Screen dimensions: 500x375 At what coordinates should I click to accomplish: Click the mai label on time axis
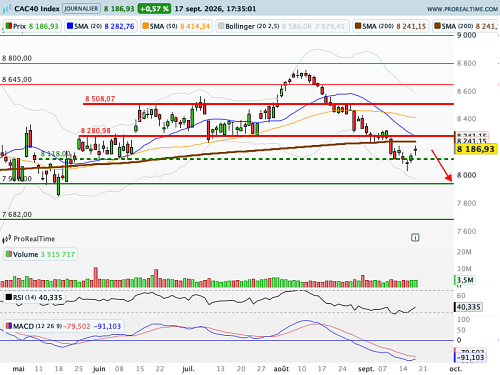(x=18, y=369)
